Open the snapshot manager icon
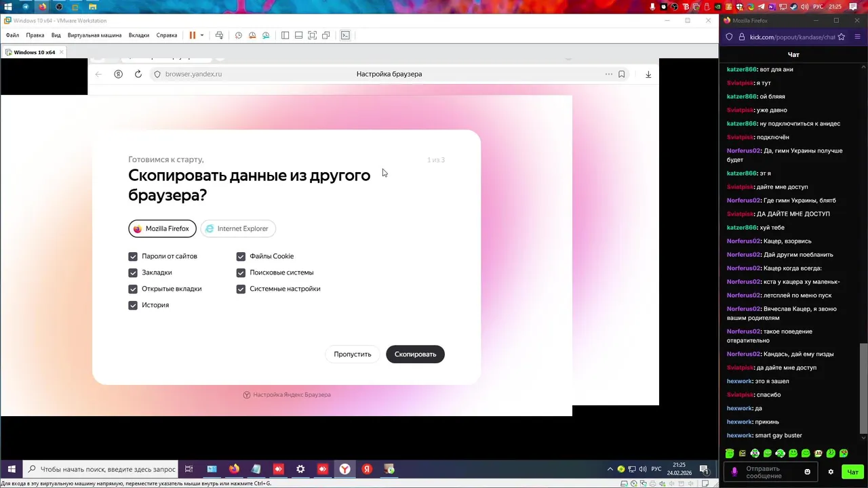Screen dimensions: 868x488 pos(266,35)
